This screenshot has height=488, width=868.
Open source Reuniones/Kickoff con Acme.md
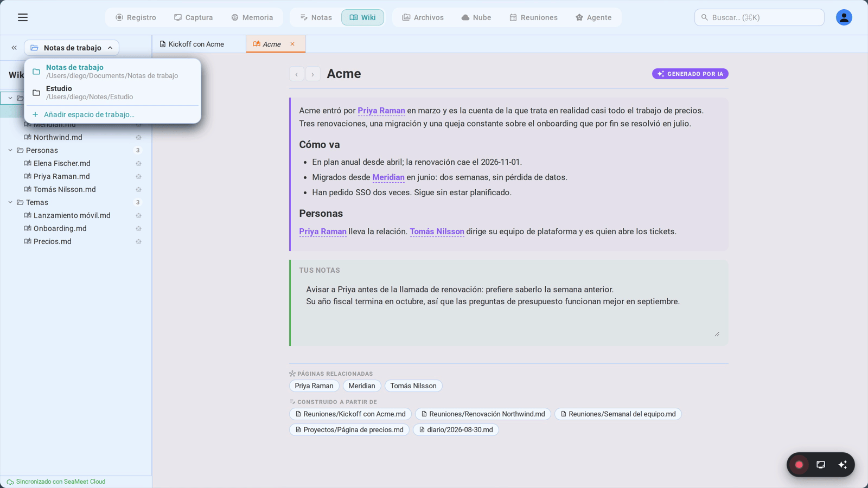click(350, 414)
